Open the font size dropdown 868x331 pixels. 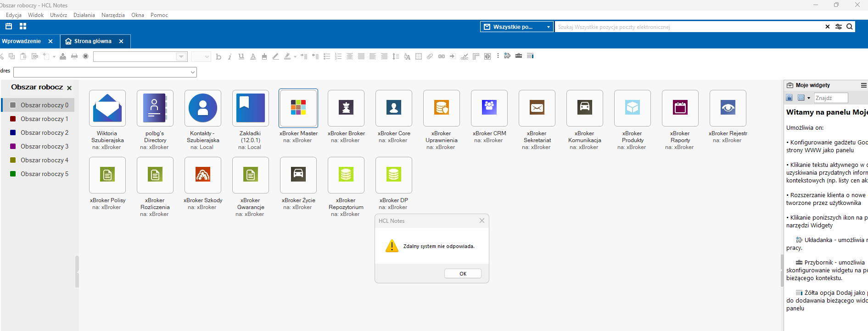[207, 56]
